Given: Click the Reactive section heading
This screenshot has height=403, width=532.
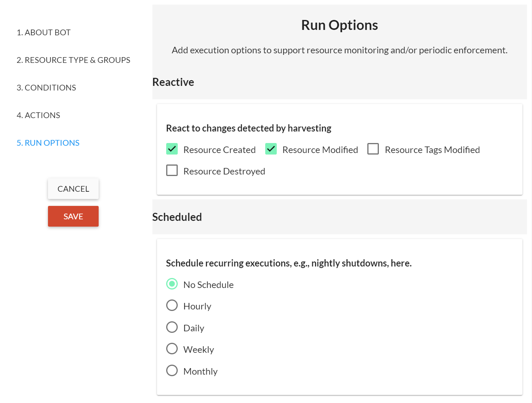Looking at the screenshot, I should point(173,82).
